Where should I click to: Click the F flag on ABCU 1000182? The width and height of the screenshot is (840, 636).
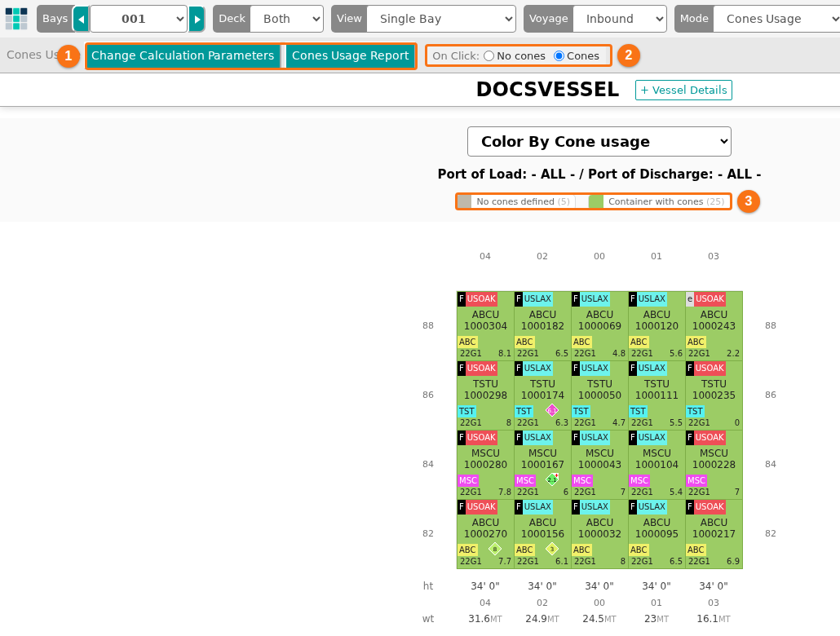[519, 299]
